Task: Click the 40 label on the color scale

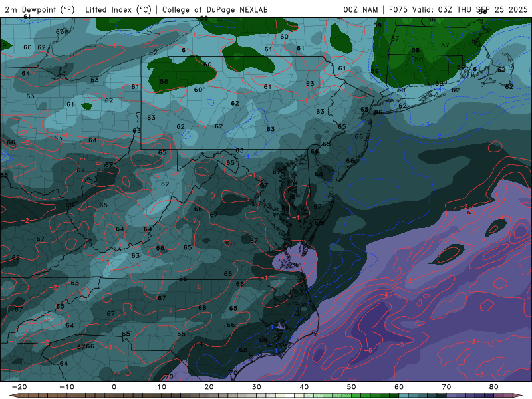Action: coord(304,387)
